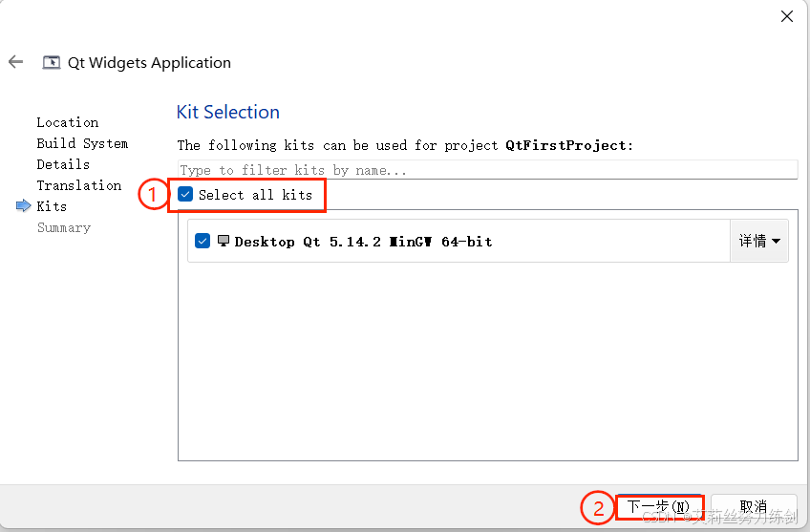Toggle the Select all kits checkbox
This screenshot has width=810, height=532.
[185, 194]
